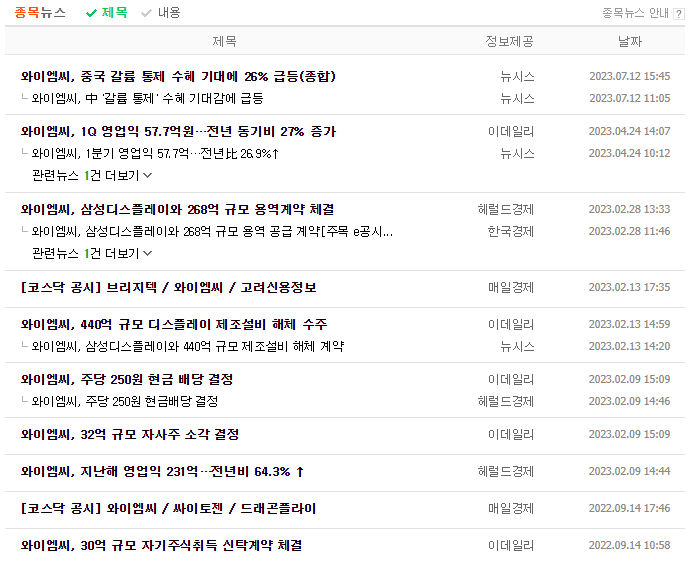Click 매일경제 source for 싸이토젠 공시 article
Screen dimensions: 697x567
click(x=511, y=508)
